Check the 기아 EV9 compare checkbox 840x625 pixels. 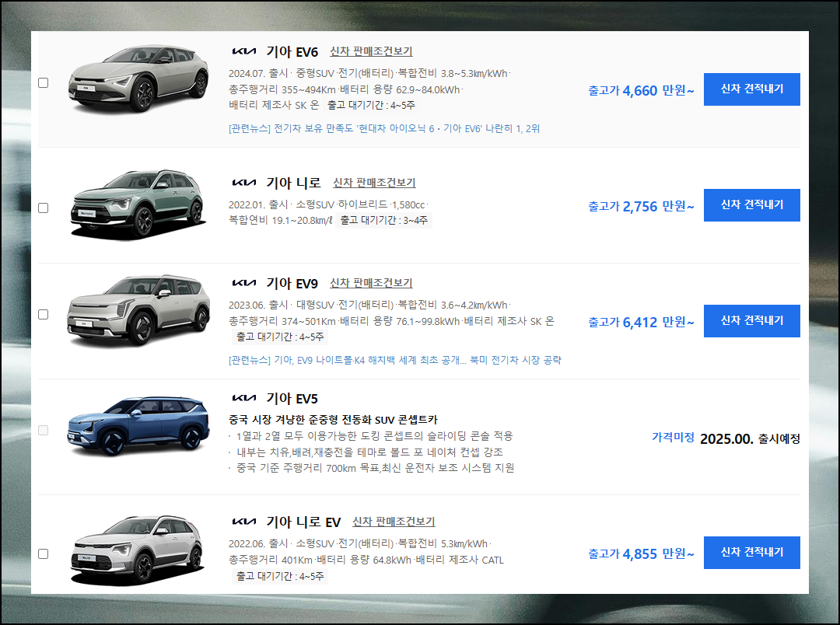tap(44, 314)
